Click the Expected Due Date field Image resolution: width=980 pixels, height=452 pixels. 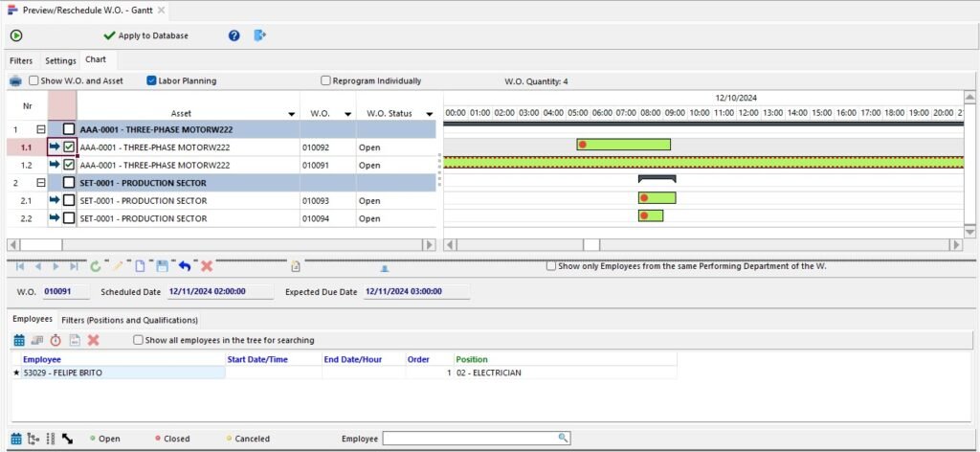[x=416, y=292]
